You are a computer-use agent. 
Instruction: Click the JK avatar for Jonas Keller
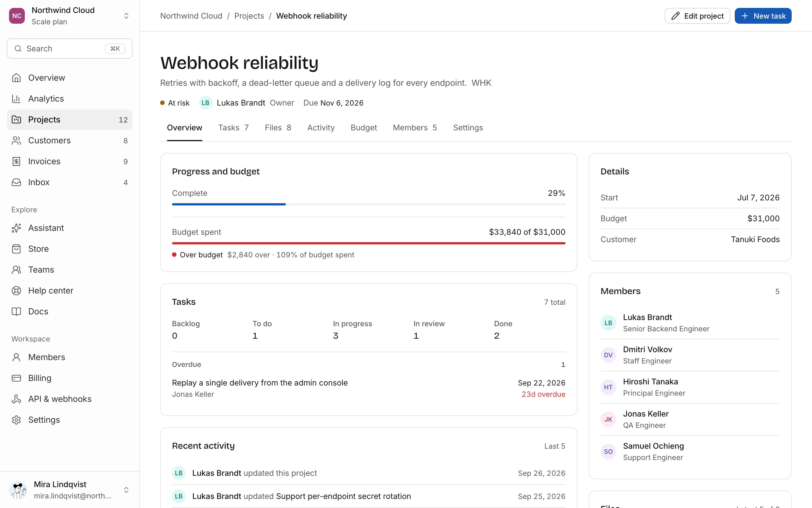tap(608, 420)
